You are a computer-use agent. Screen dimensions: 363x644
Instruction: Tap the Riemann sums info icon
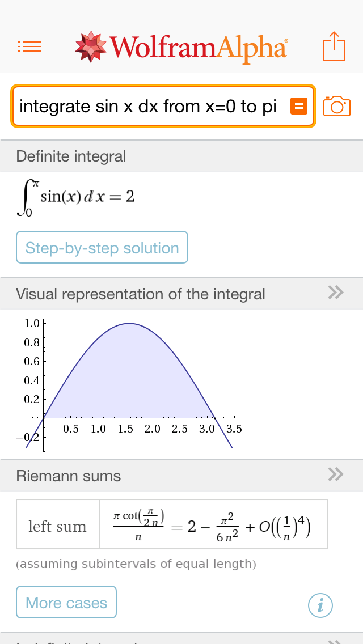click(x=320, y=605)
